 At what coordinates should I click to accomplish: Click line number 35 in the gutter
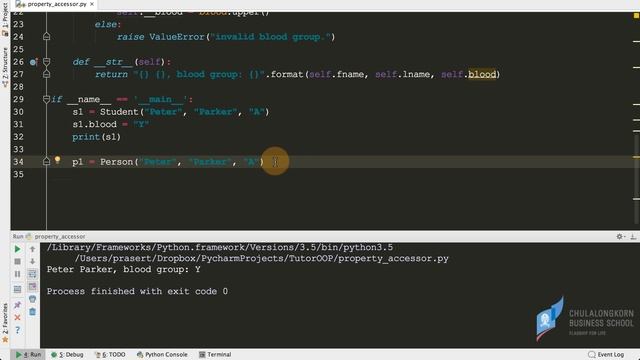[18, 174]
